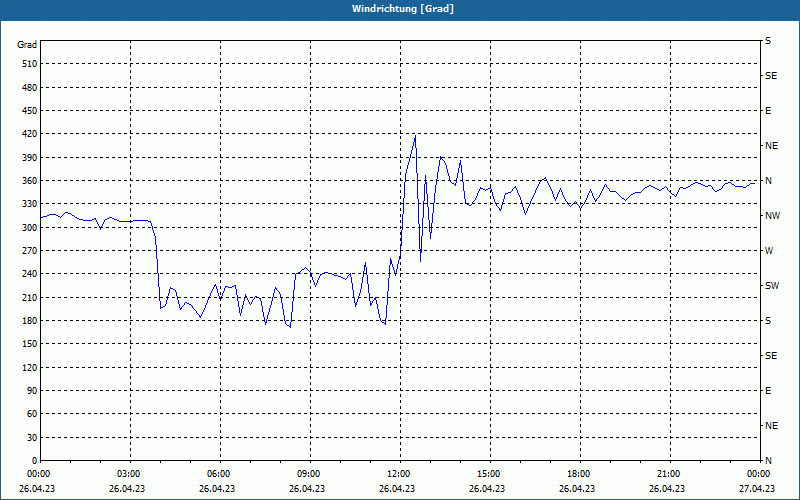Image resolution: width=800 pixels, height=500 pixels.
Task: Click the 60 degree axis label
Action: [x=32, y=414]
